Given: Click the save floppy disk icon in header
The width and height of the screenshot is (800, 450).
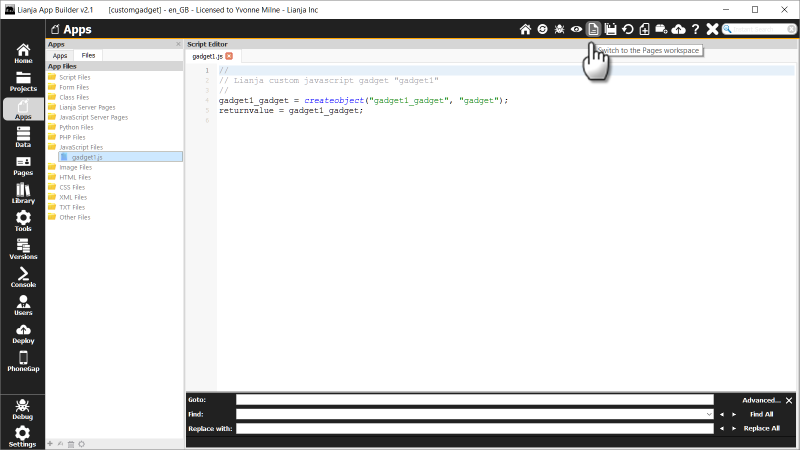Looking at the screenshot, I should [611, 30].
